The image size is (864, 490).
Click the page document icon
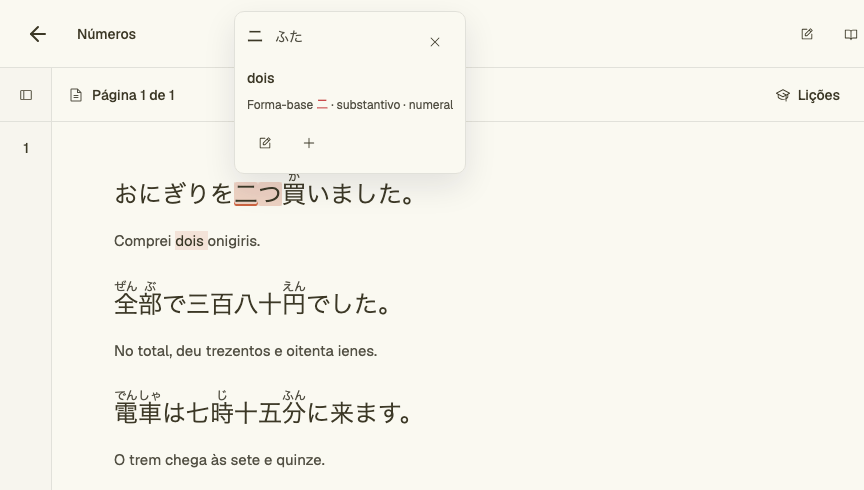coord(76,95)
